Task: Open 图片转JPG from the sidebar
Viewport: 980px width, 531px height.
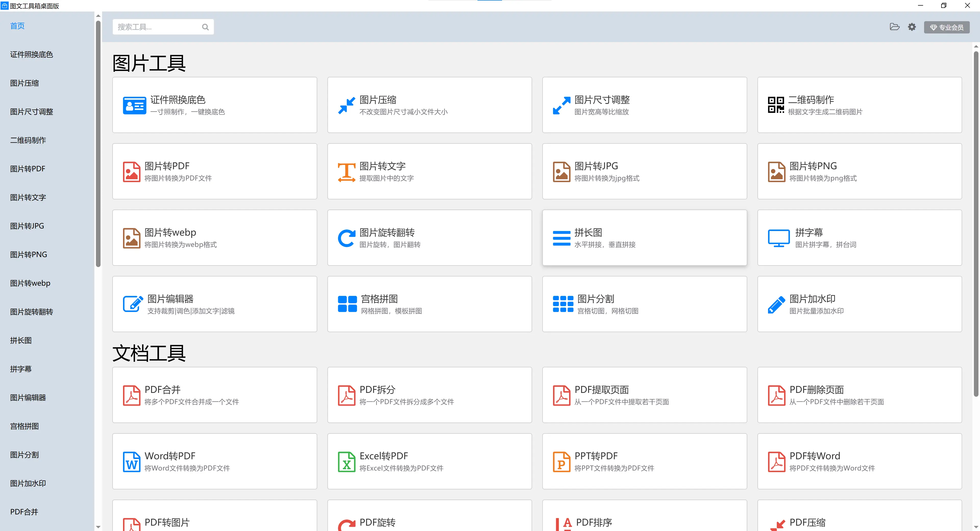Action: pyautogui.click(x=27, y=226)
